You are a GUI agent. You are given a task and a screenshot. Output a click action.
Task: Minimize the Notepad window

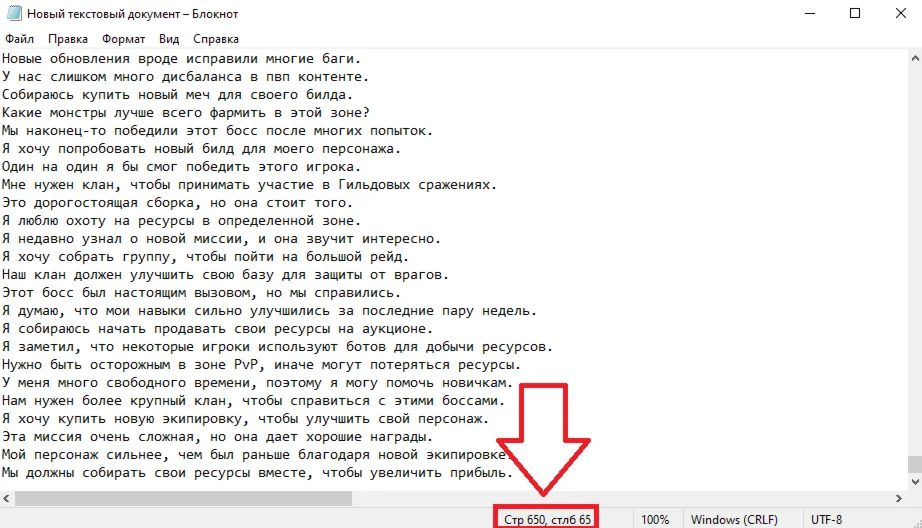810,13
